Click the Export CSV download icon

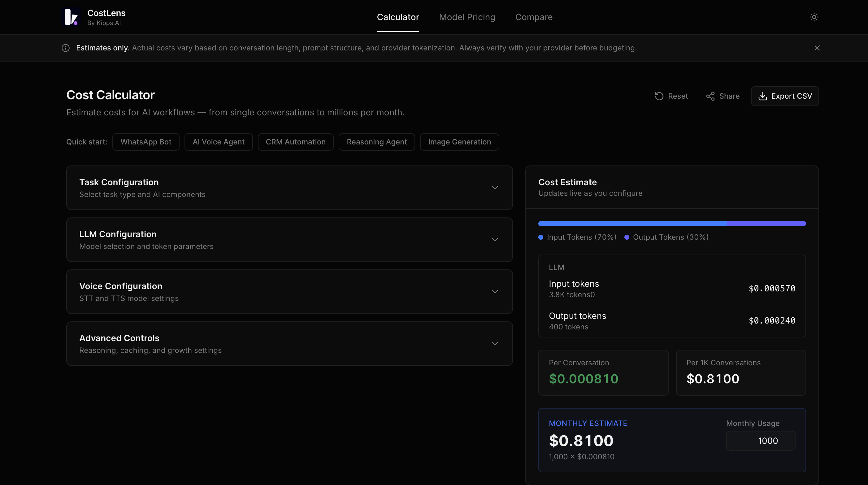click(762, 96)
